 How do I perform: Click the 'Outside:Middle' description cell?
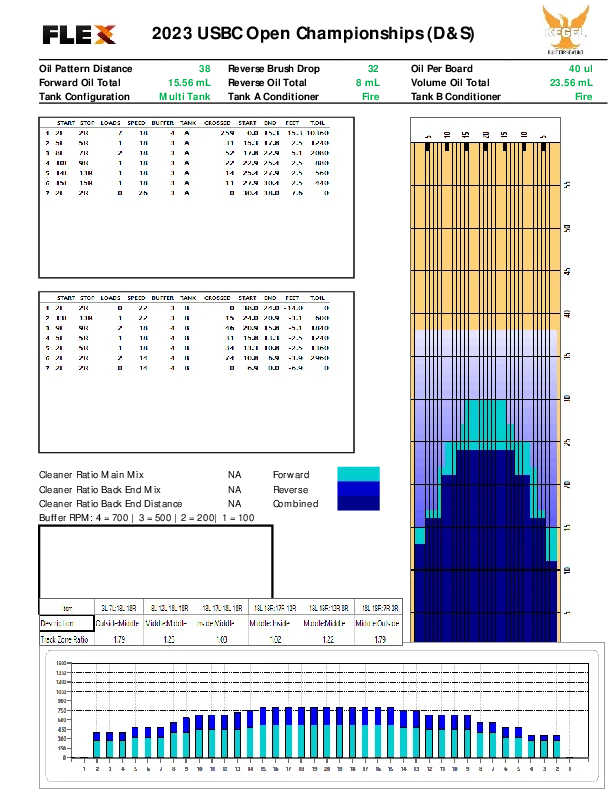click(x=118, y=623)
